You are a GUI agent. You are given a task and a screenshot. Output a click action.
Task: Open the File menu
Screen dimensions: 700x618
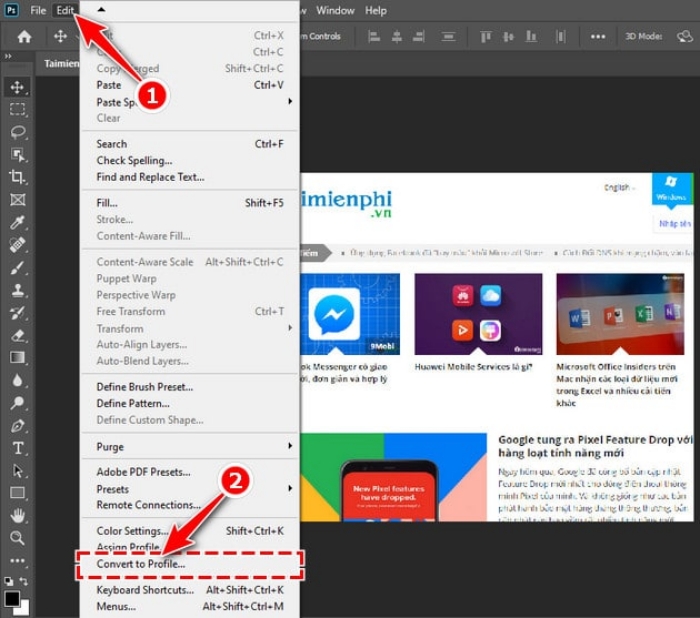[38, 10]
